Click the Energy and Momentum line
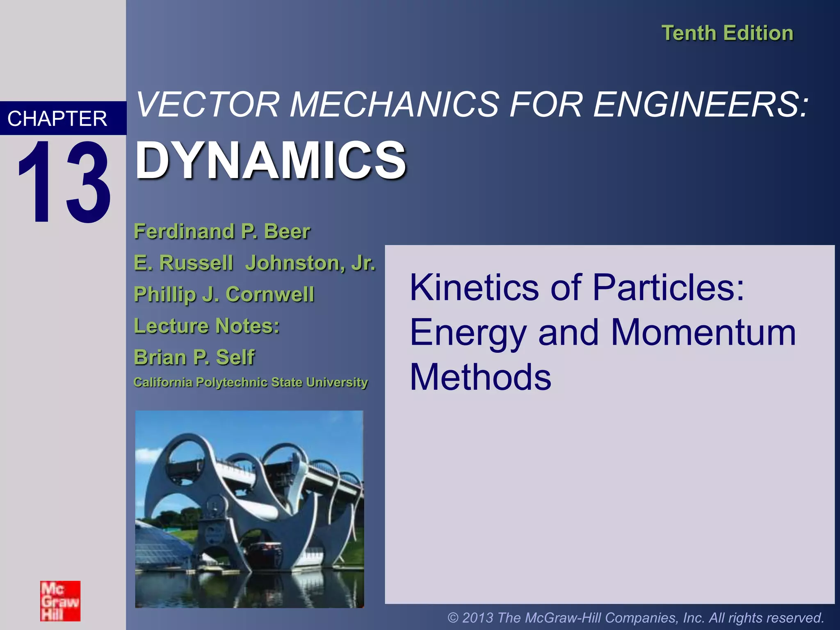Image resolution: width=840 pixels, height=630 pixels. 603,332
